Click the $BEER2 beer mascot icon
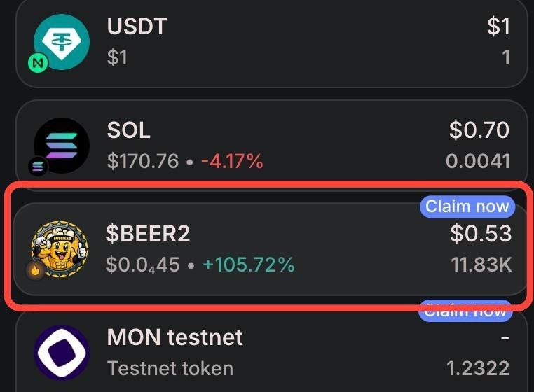 60,249
